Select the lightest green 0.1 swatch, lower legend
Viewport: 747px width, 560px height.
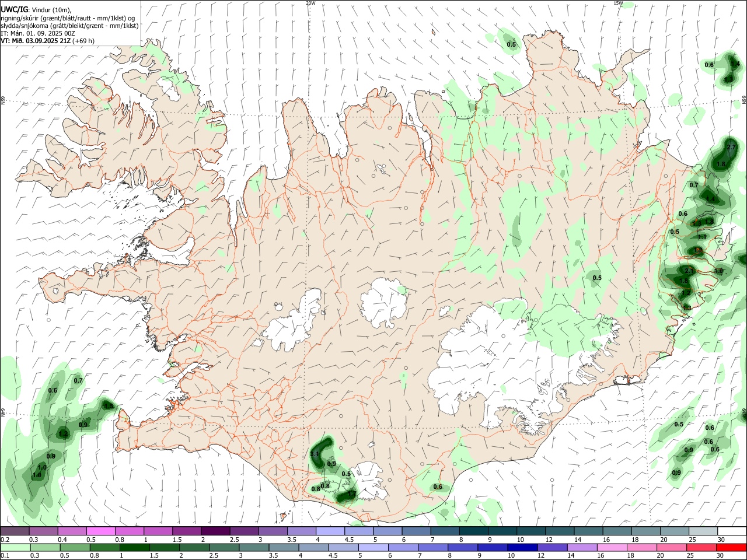point(15,547)
